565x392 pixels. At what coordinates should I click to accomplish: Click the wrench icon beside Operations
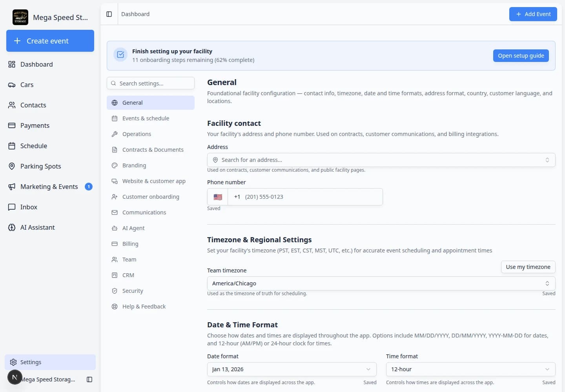115,134
